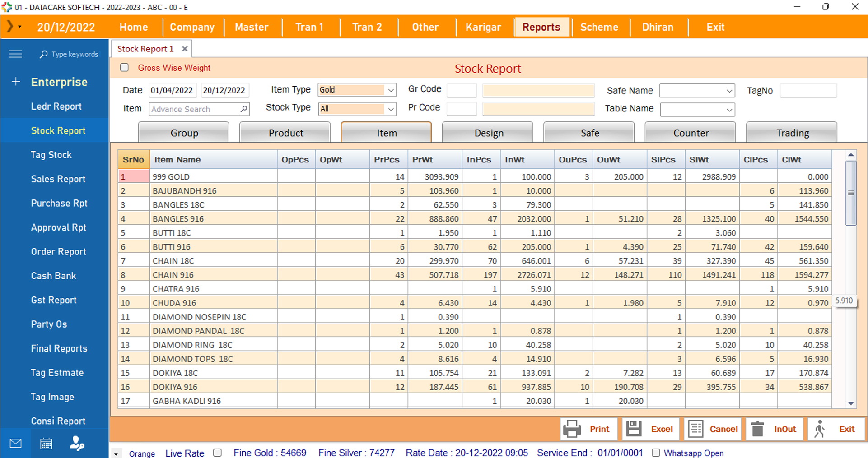Click the search magnifier icon beside Type keywords
Image resolution: width=868 pixels, height=458 pixels.
click(x=44, y=54)
